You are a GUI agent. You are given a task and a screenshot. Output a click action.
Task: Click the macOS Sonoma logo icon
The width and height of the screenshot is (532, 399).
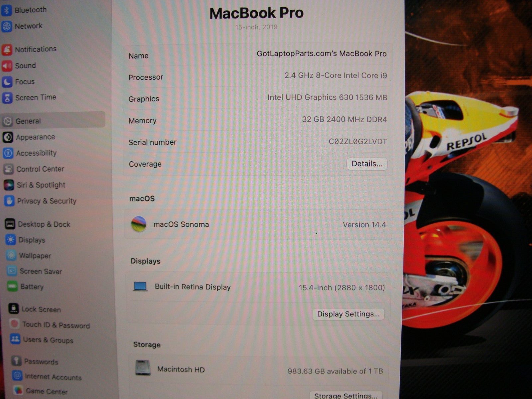pyautogui.click(x=139, y=224)
